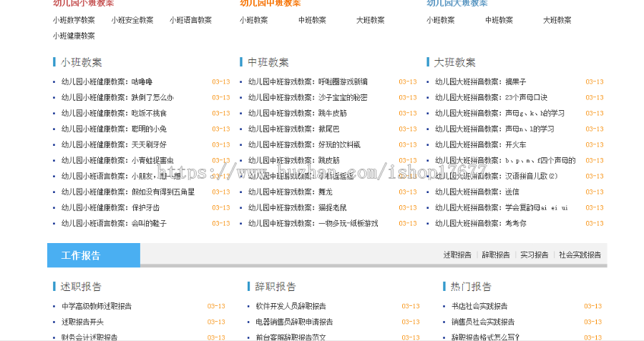This screenshot has height=341, width=644.
Task: Select 社会实践报告 in the 工作报告 bar
Action: tap(580, 254)
